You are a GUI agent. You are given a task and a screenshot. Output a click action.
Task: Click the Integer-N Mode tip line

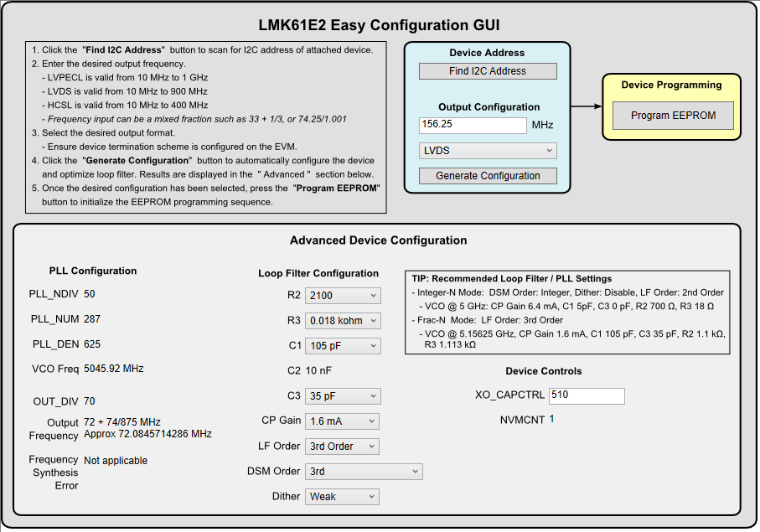click(567, 292)
